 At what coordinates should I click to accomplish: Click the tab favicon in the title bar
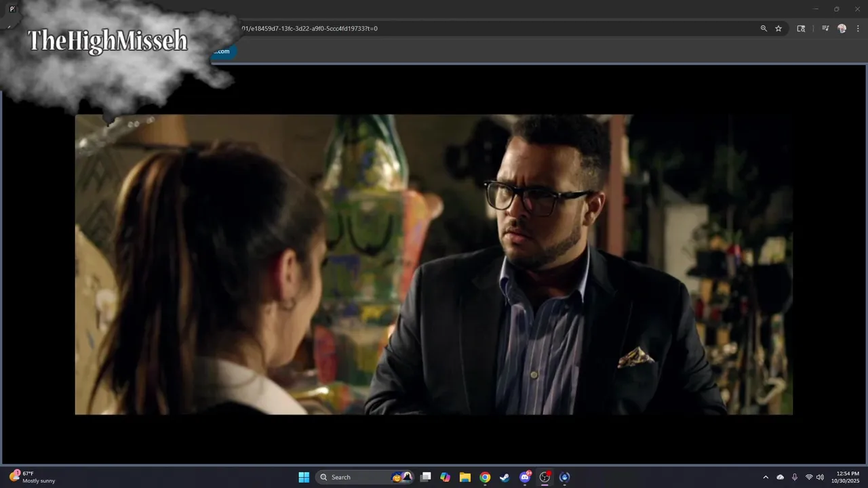tap(12, 9)
